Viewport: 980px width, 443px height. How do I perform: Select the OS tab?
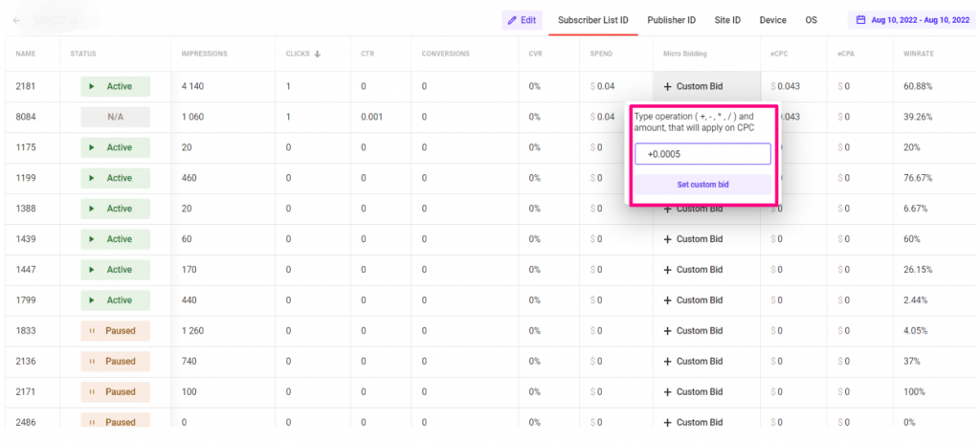coord(811,20)
